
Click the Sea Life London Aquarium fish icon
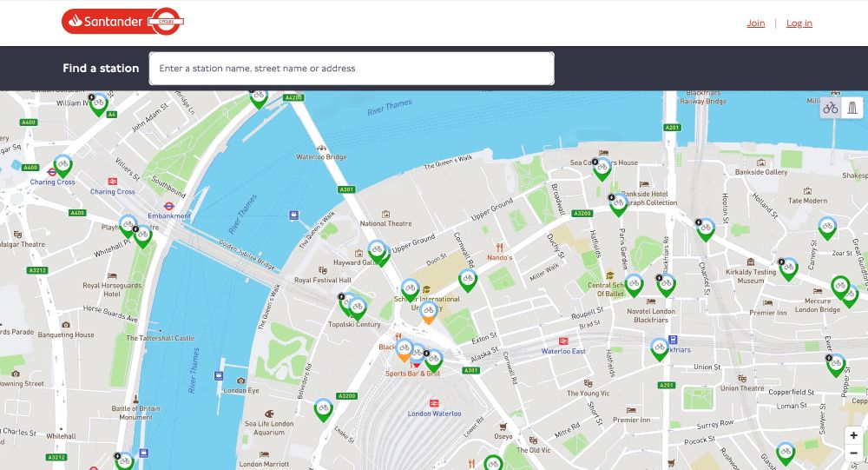[x=269, y=414]
